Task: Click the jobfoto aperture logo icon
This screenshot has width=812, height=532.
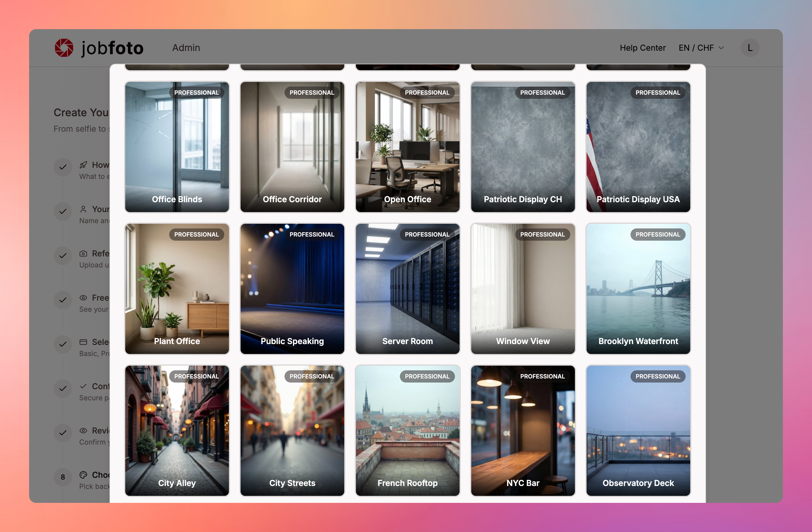Action: [x=64, y=48]
